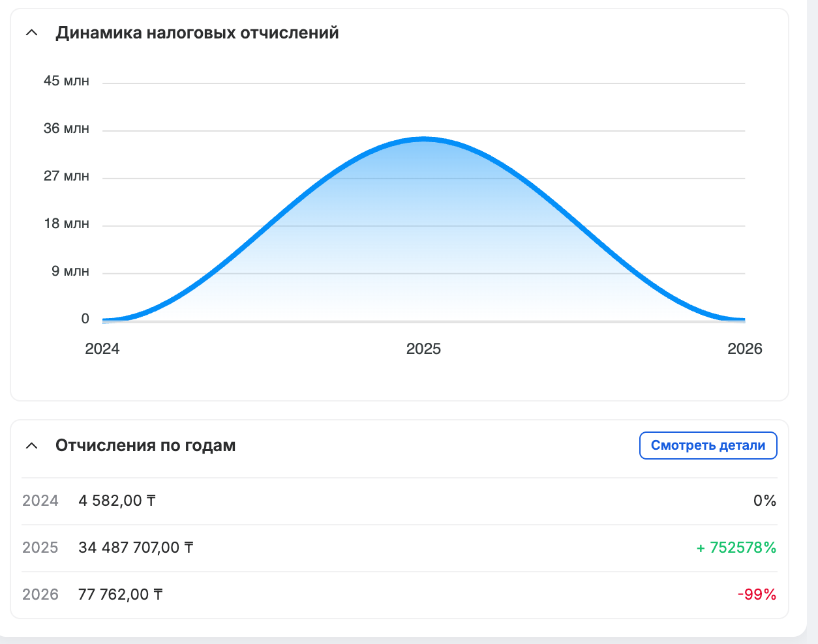Click the 2025 label on chart x-axis
This screenshot has width=818, height=644.
tap(423, 349)
